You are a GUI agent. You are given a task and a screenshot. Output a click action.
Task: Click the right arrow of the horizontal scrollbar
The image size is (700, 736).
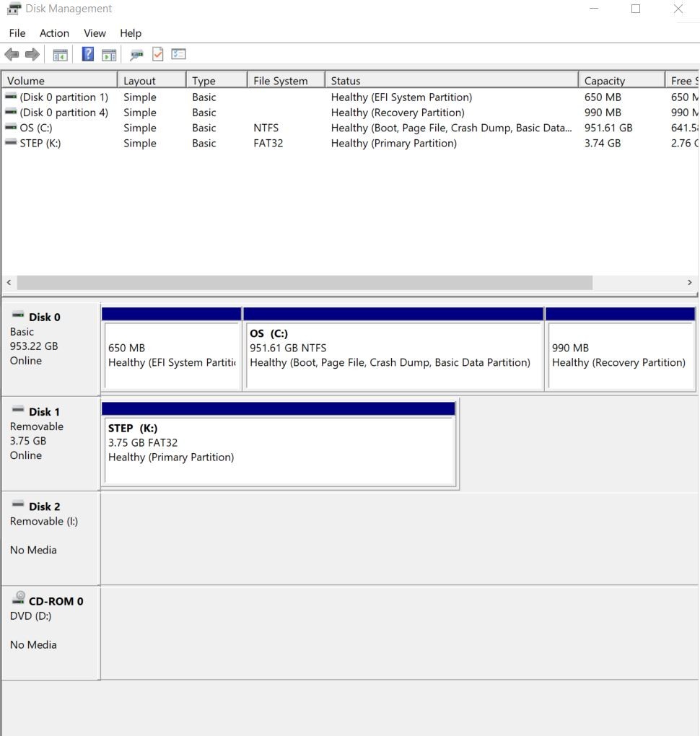click(x=690, y=282)
